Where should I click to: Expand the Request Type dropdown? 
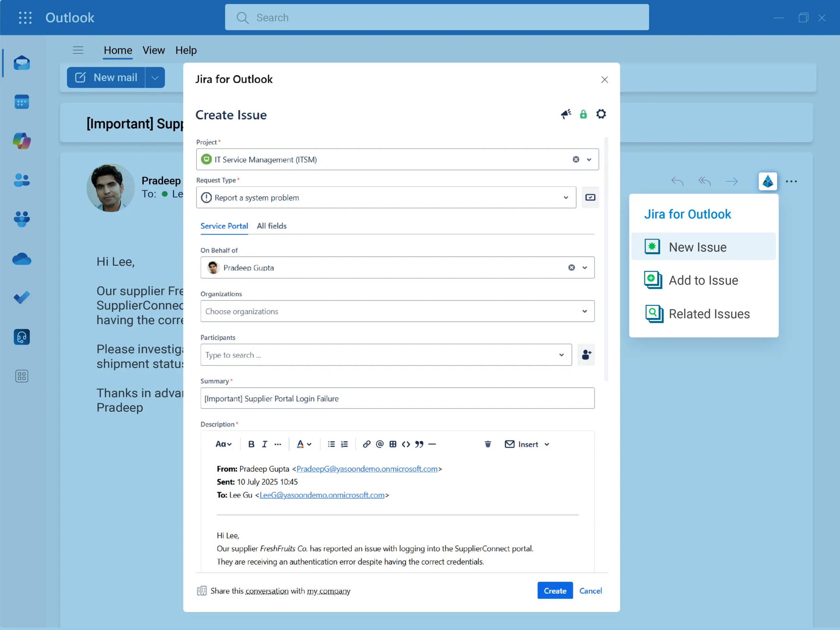[566, 198]
